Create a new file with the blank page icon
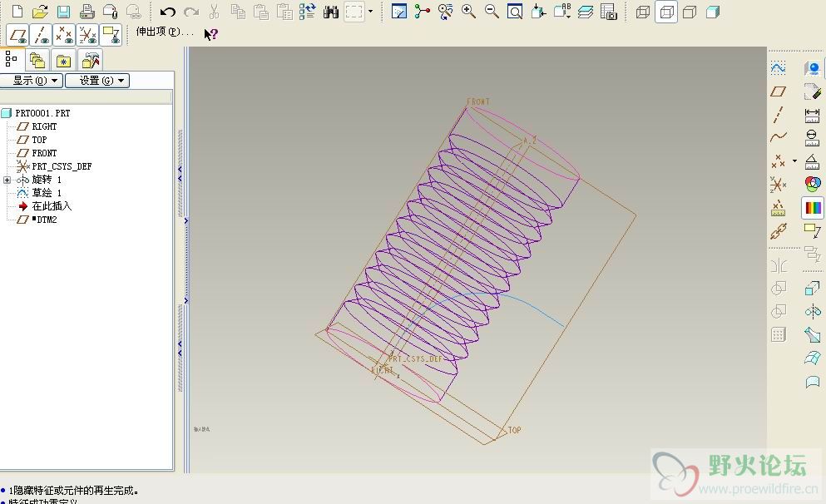Image resolution: width=826 pixels, height=504 pixels. 17,11
